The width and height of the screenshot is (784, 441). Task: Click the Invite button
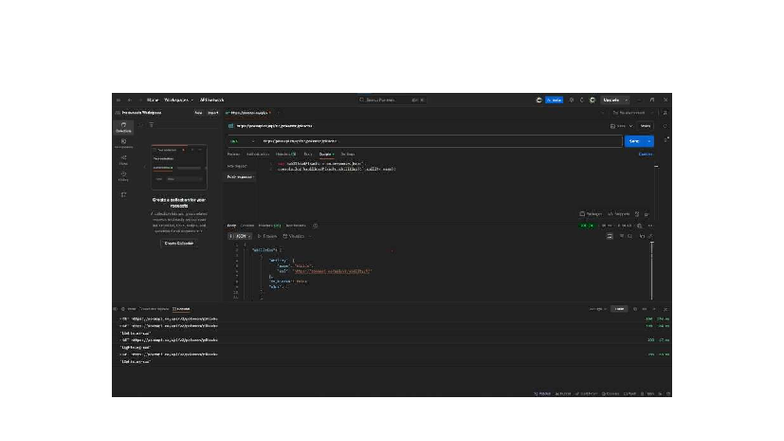click(554, 100)
